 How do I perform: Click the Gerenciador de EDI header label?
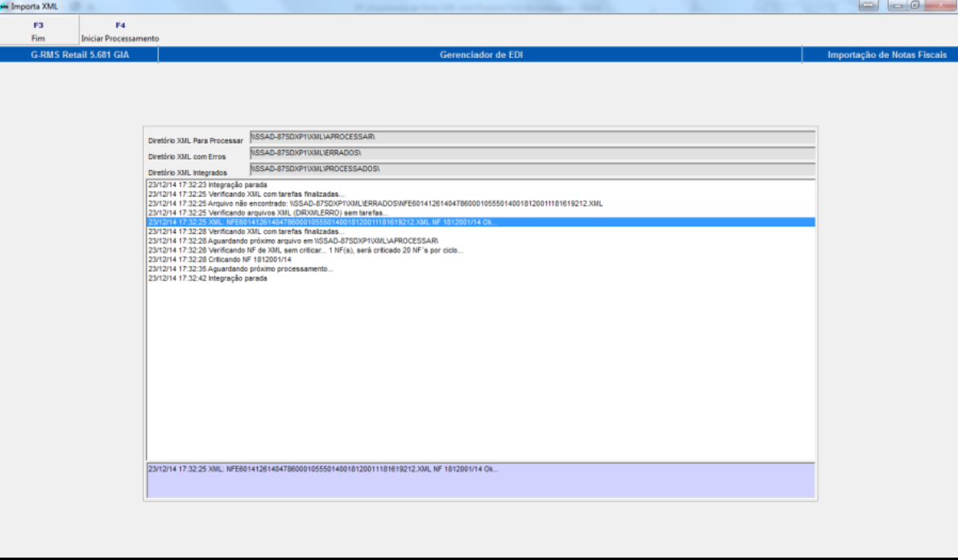[481, 54]
